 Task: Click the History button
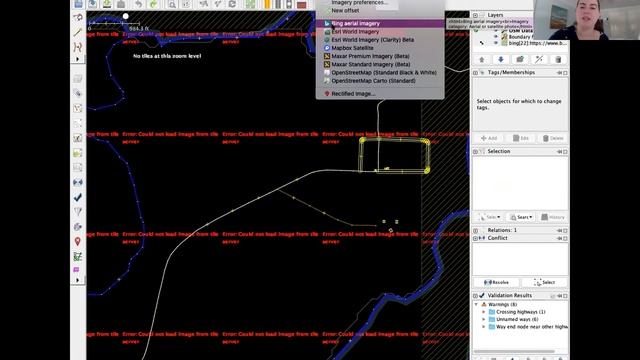[x=553, y=217]
